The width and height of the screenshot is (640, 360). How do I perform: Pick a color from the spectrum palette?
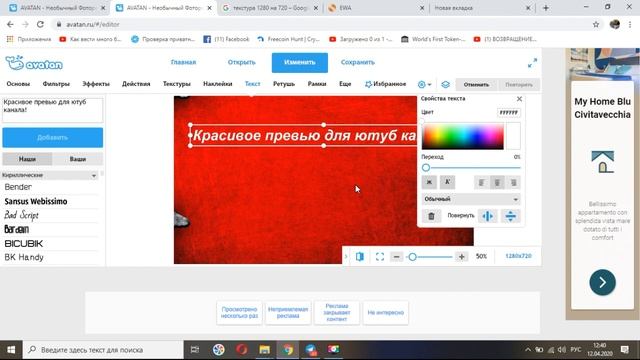pos(462,136)
